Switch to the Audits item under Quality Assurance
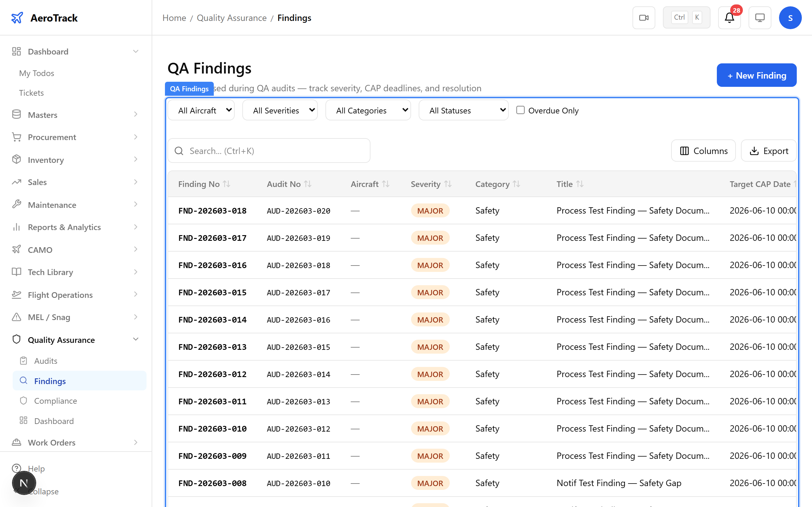Image resolution: width=812 pixels, height=507 pixels. tap(46, 361)
